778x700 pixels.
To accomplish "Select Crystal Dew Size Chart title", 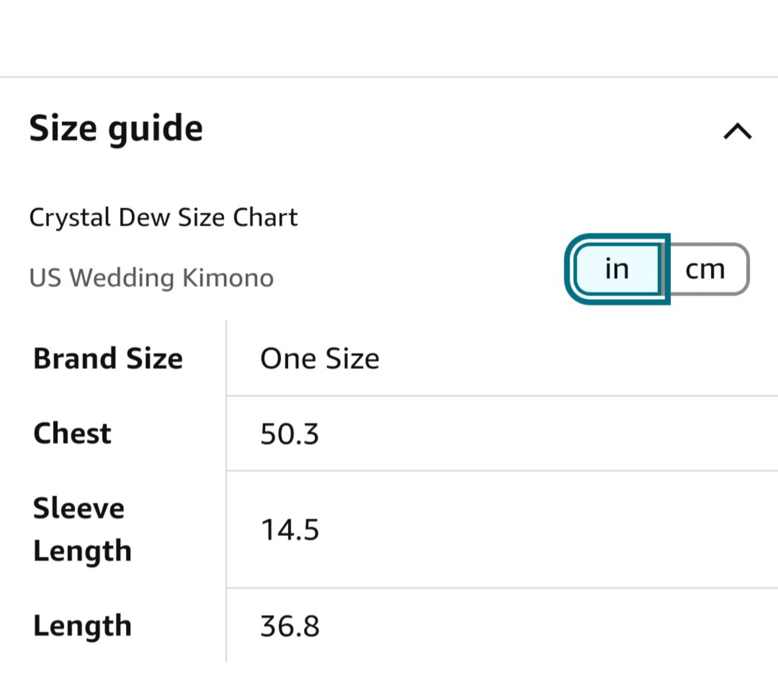I will tap(163, 217).
